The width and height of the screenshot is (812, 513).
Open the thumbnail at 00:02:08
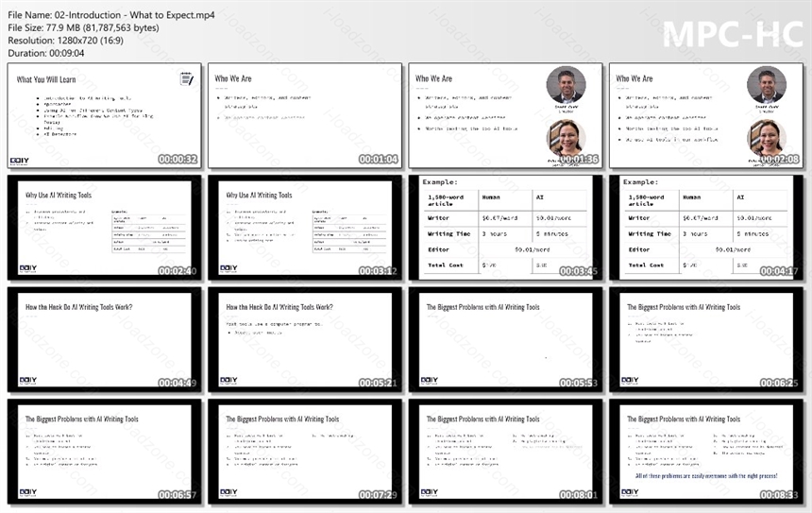(706, 115)
